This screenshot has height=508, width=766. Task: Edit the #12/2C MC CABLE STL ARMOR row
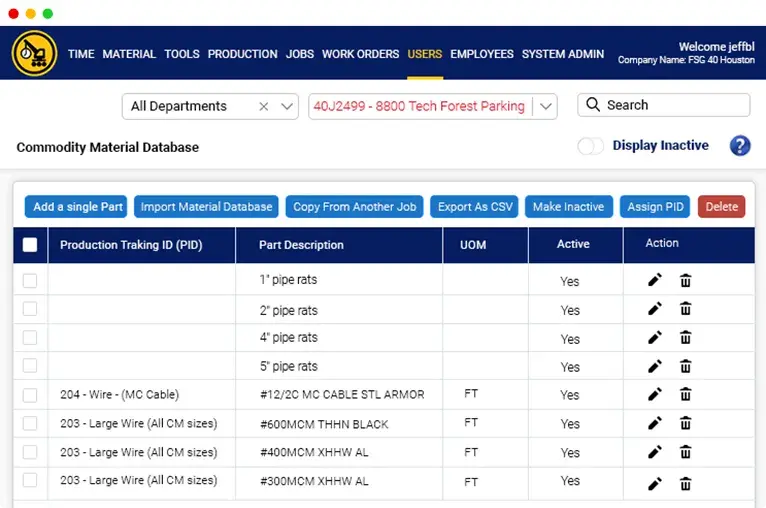tap(655, 394)
